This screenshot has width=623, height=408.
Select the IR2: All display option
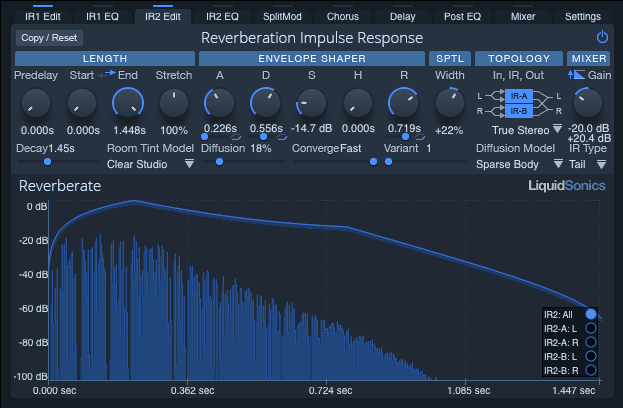(591, 314)
